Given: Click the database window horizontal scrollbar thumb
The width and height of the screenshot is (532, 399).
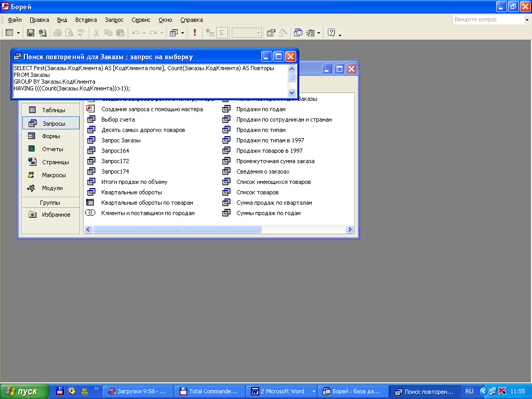Looking at the screenshot, I should click(177, 229).
